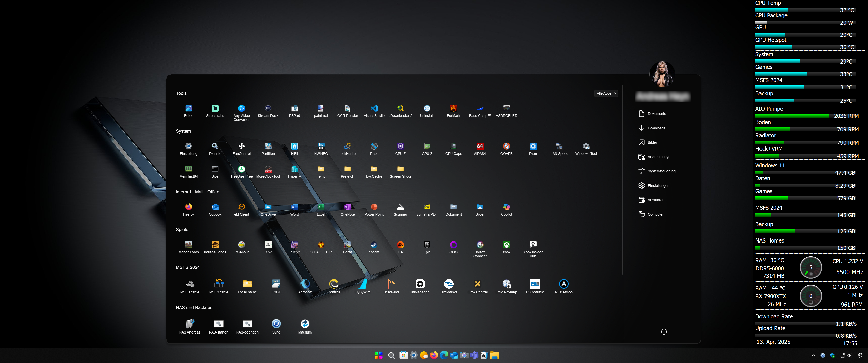Expand hidden system tray icons

click(x=813, y=355)
